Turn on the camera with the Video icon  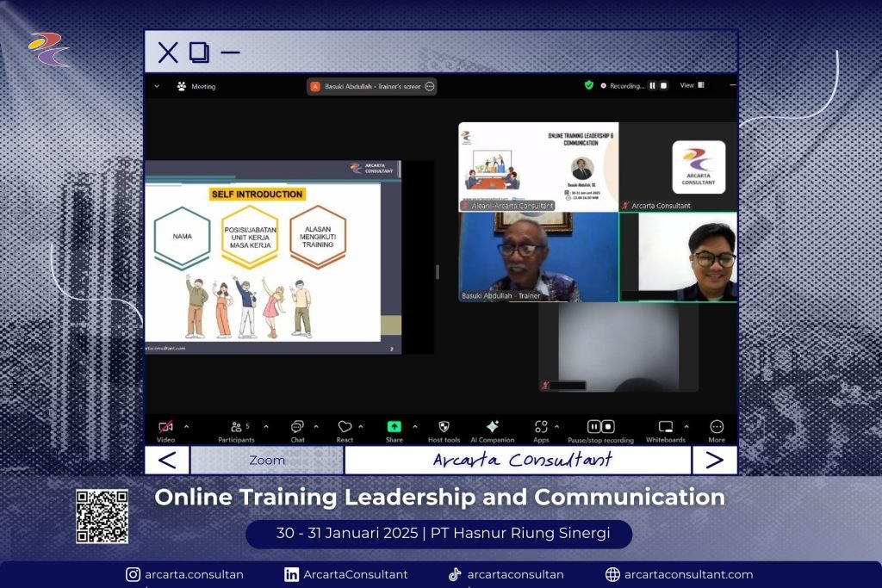[x=165, y=427]
